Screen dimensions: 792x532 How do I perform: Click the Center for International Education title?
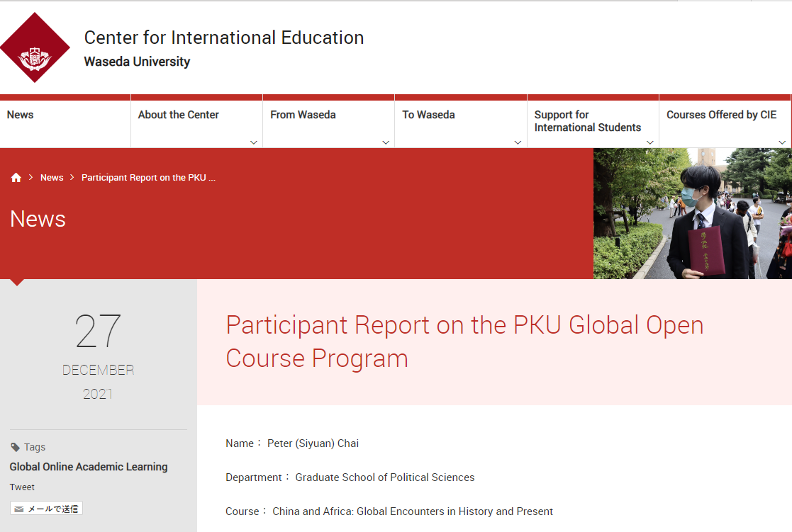coord(224,38)
